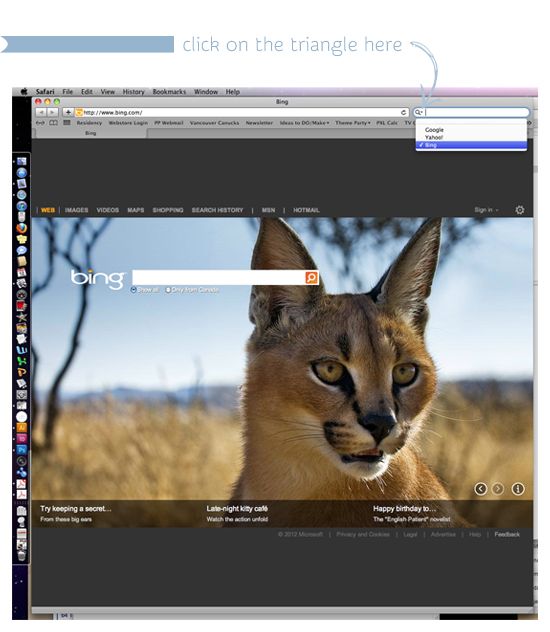Open Finder in the Dock

(22, 161)
